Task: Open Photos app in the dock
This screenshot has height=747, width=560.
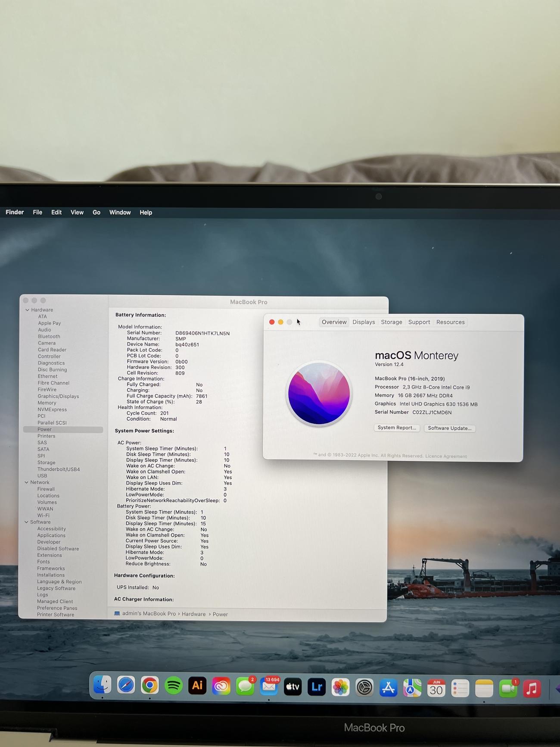Action: [x=340, y=688]
